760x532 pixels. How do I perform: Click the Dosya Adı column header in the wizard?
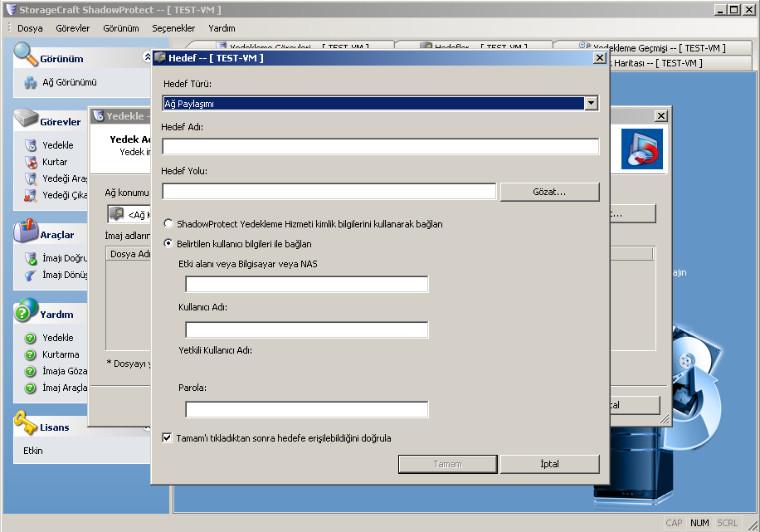(129, 254)
